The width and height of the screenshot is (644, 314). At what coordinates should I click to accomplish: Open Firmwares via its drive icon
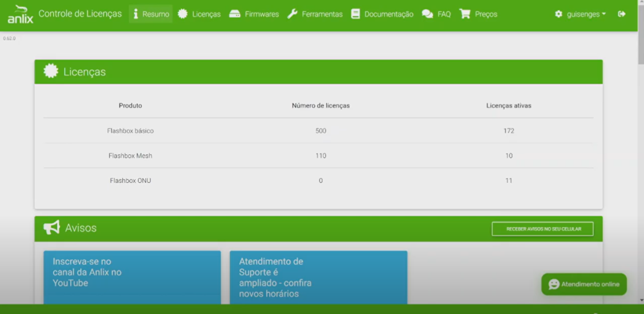click(235, 14)
